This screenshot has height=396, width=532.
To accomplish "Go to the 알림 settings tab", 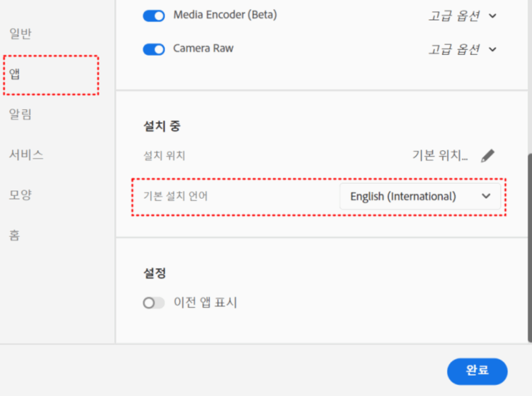I will coord(20,114).
